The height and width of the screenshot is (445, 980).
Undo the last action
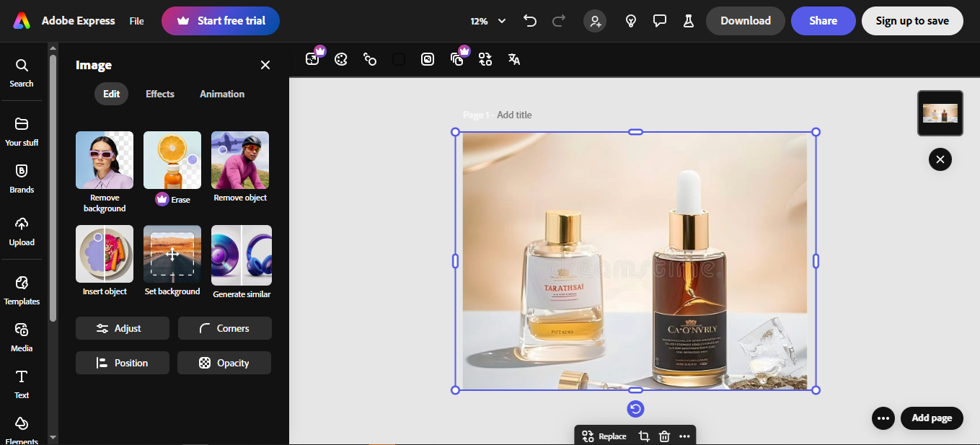coord(530,21)
